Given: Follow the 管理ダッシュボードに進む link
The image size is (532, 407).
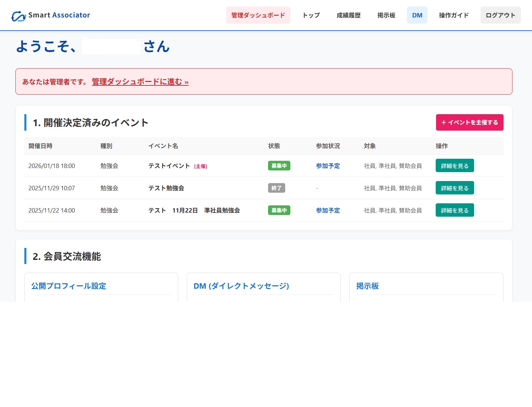Looking at the screenshot, I should pyautogui.click(x=140, y=82).
